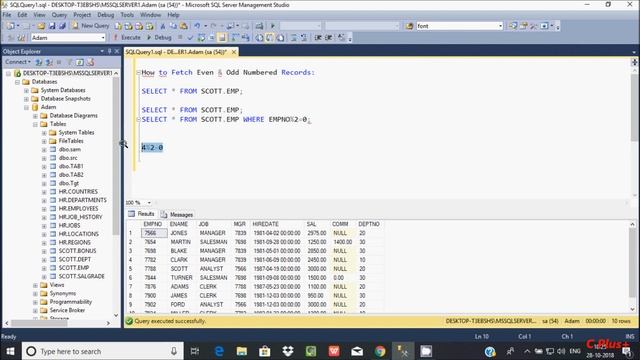Click the Disconnect icon in Object Explorer
This screenshot has width=640, height=360.
click(x=49, y=62)
